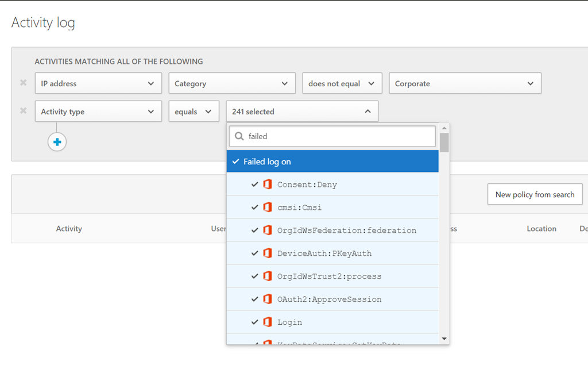Click the Office icon beside cmsi:Cmsi
The width and height of the screenshot is (588, 369).
(x=267, y=207)
